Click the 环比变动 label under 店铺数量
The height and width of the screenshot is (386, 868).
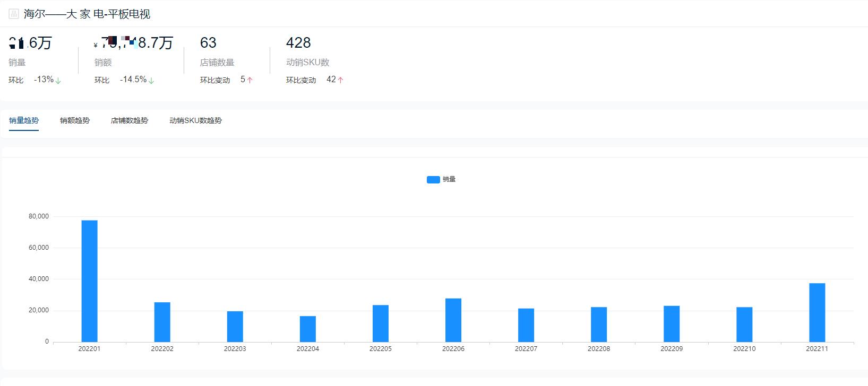(215, 80)
